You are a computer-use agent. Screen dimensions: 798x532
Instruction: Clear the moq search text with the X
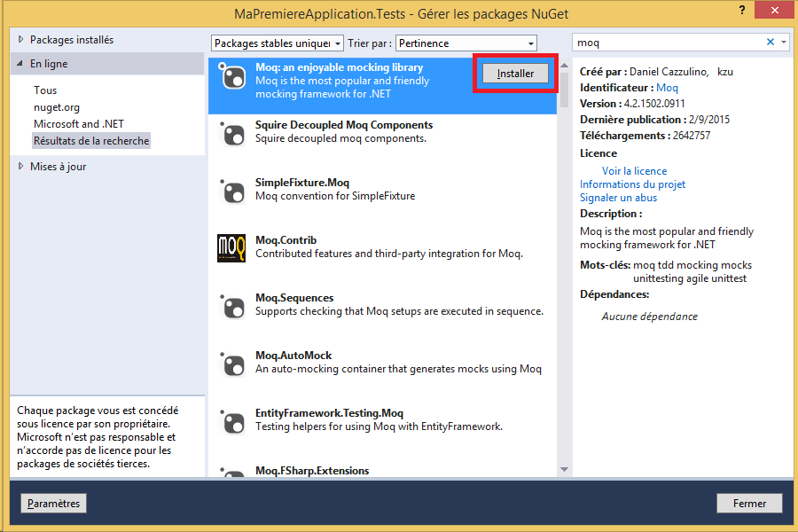(770, 43)
